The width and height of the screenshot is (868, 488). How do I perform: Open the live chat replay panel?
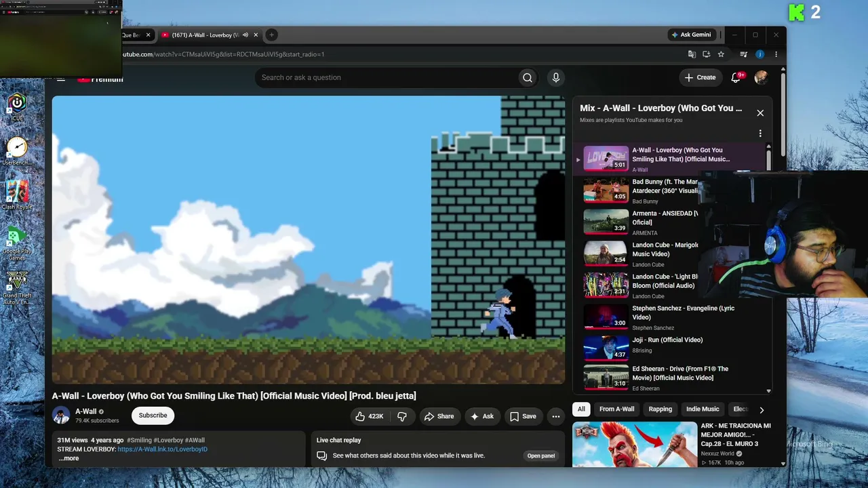[x=541, y=456]
